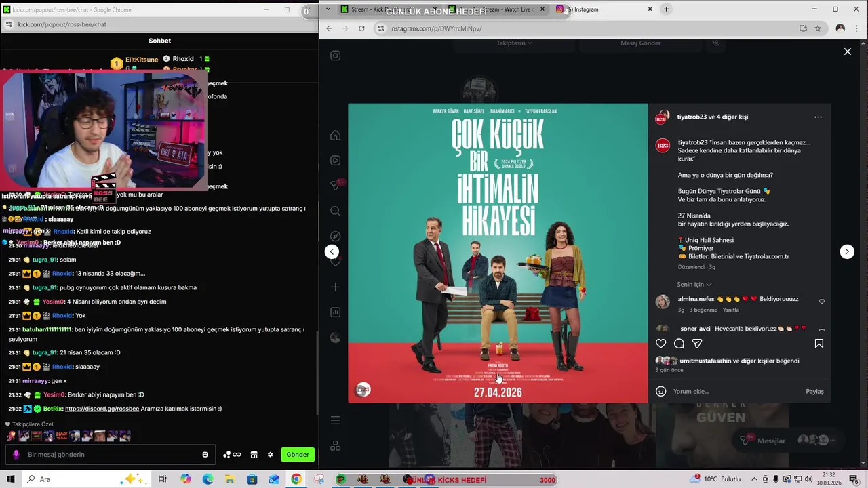
Task: View site information icon in Instagram address bar
Action: click(x=381, y=28)
